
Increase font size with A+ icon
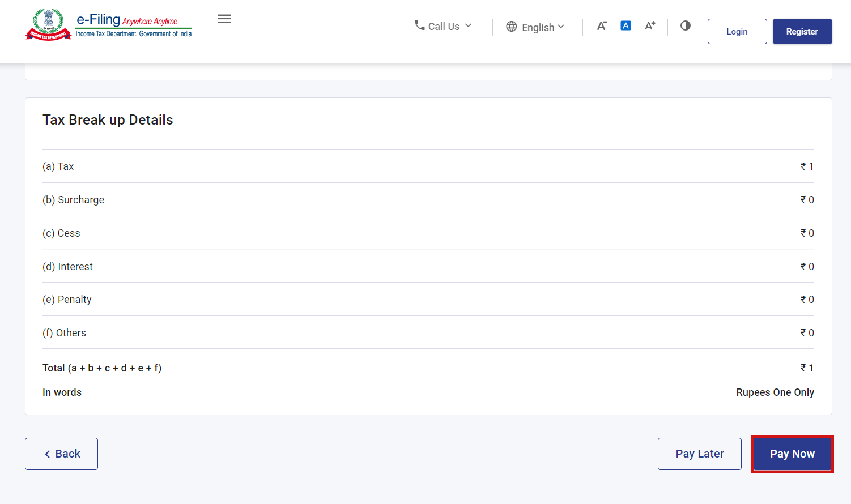(x=650, y=25)
